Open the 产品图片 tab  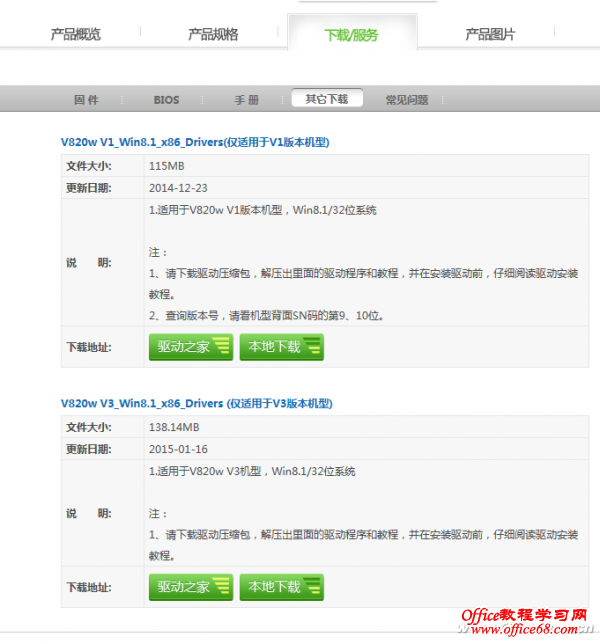pyautogui.click(x=490, y=34)
